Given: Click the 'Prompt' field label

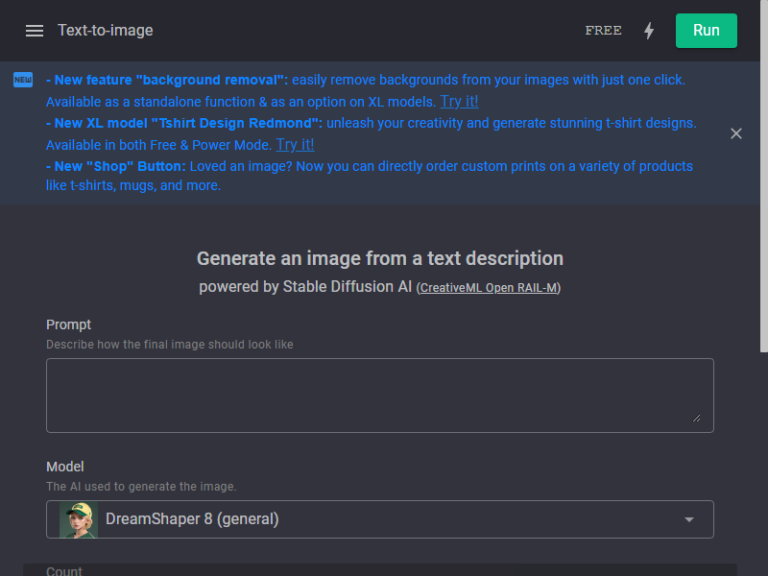Looking at the screenshot, I should pos(69,325).
